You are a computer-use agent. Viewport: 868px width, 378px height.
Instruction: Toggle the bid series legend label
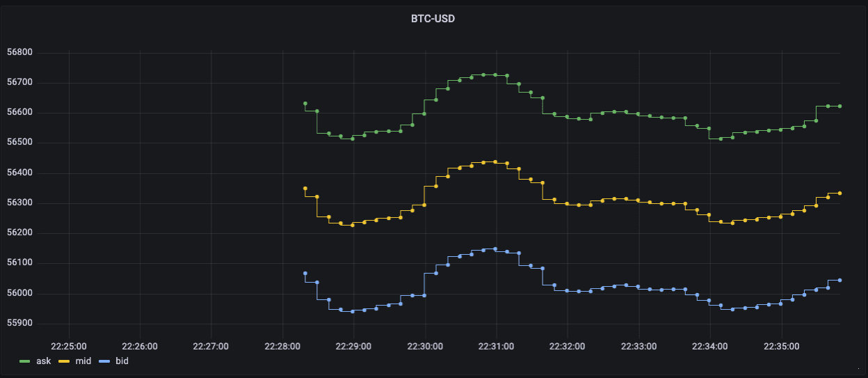pyautogui.click(x=121, y=361)
